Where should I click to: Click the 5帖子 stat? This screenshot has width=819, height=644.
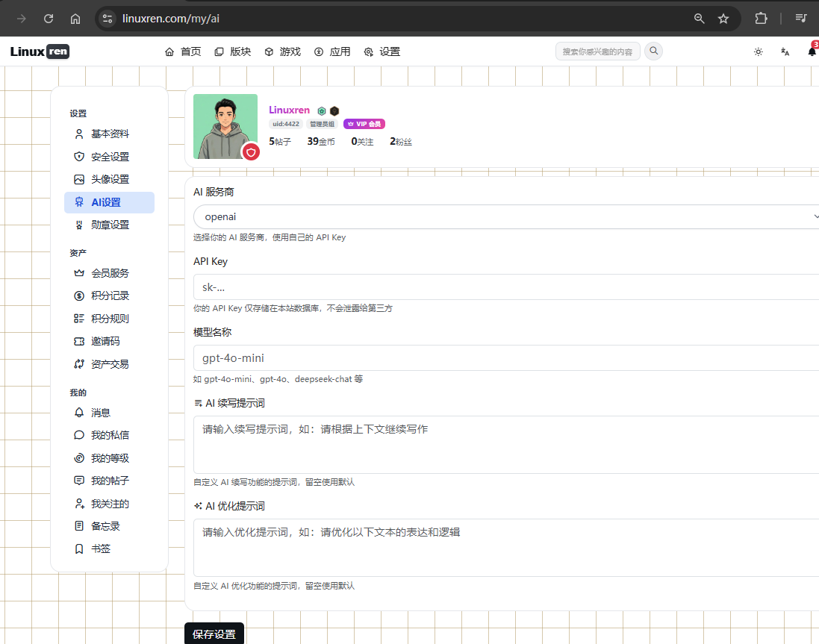280,142
